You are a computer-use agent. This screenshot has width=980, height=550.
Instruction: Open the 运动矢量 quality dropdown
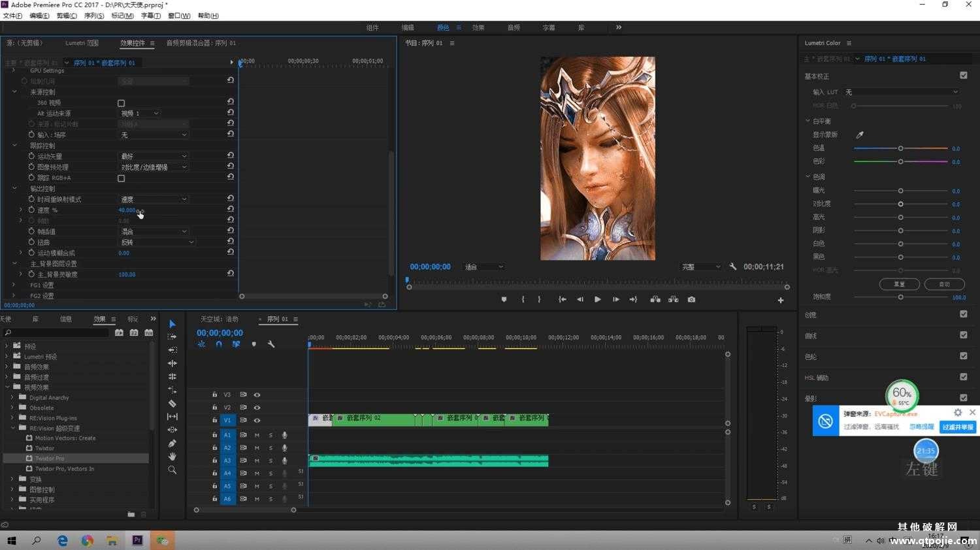(x=154, y=156)
